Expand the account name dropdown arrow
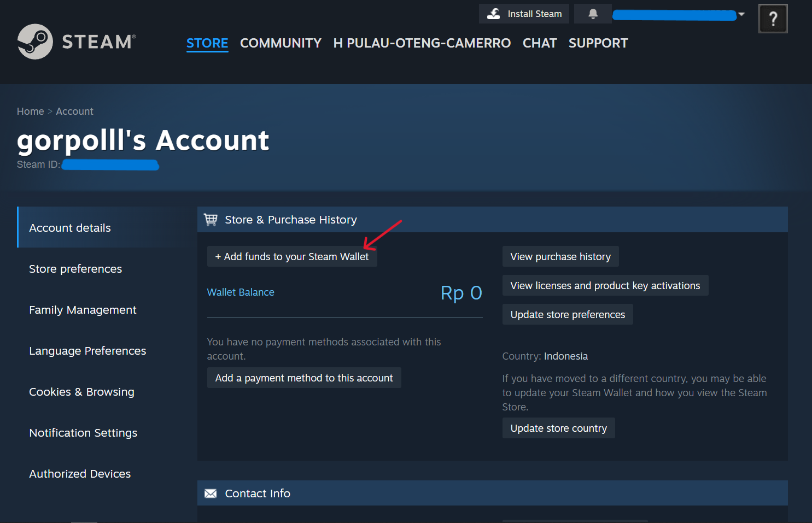Screen dimensions: 812x523 coord(741,14)
